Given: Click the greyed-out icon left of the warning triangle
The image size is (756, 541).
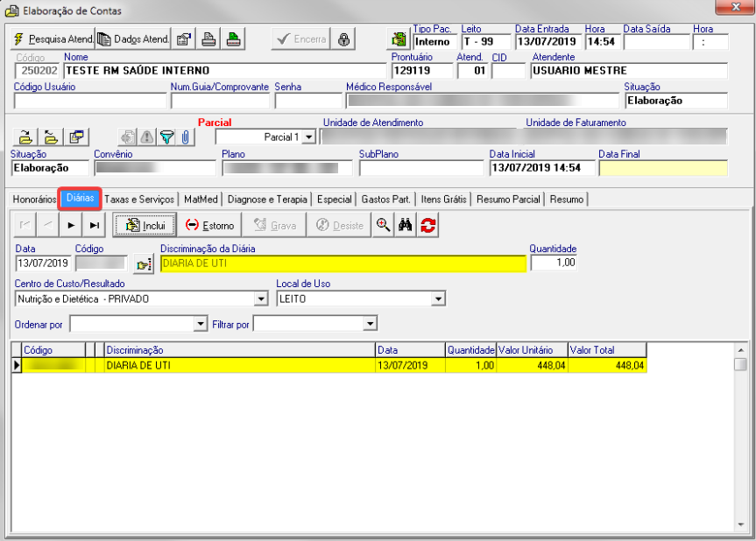Looking at the screenshot, I should 128,137.
